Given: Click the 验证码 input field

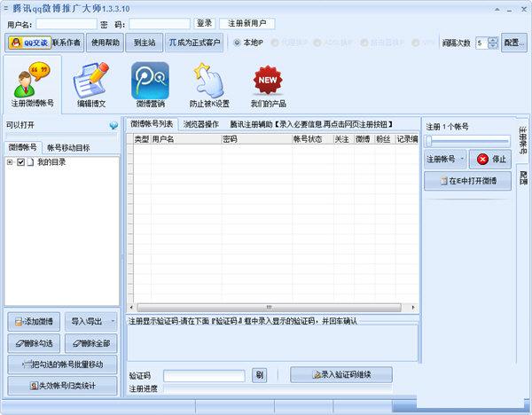Looking at the screenshot, I should [x=203, y=375].
